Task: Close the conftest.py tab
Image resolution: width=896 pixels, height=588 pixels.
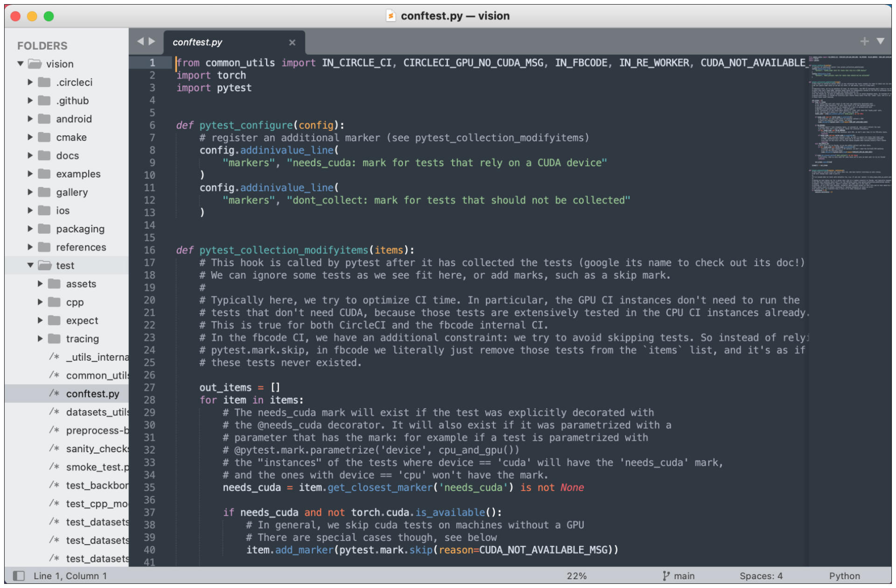Action: 292,42
